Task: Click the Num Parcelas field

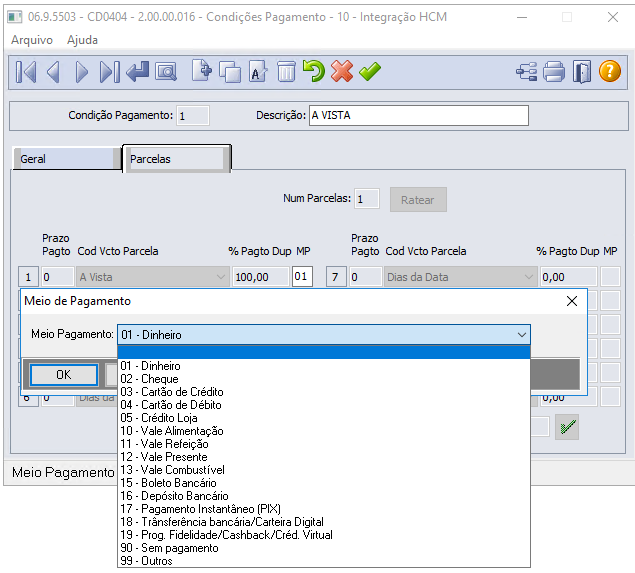Action: click(367, 199)
